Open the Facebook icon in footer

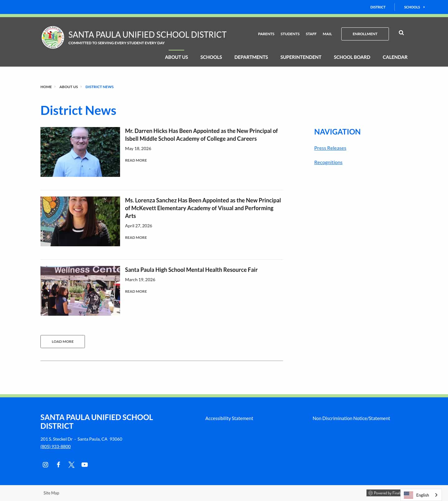click(58, 465)
